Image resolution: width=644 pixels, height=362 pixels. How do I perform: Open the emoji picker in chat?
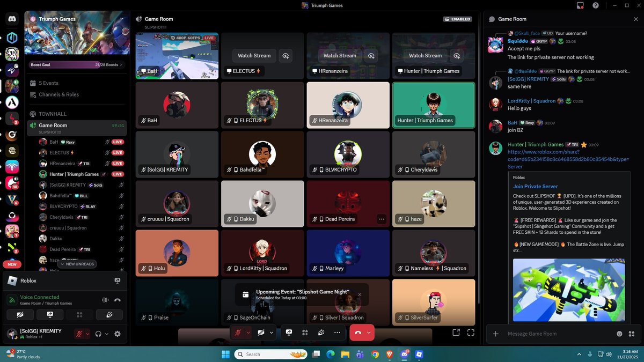pyautogui.click(x=619, y=334)
